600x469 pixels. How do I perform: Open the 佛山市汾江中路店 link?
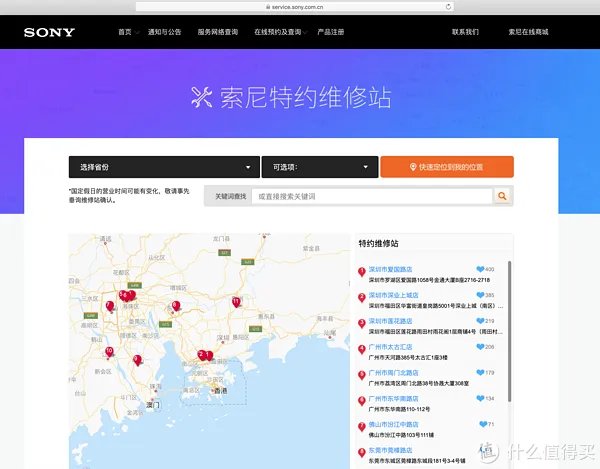point(393,424)
